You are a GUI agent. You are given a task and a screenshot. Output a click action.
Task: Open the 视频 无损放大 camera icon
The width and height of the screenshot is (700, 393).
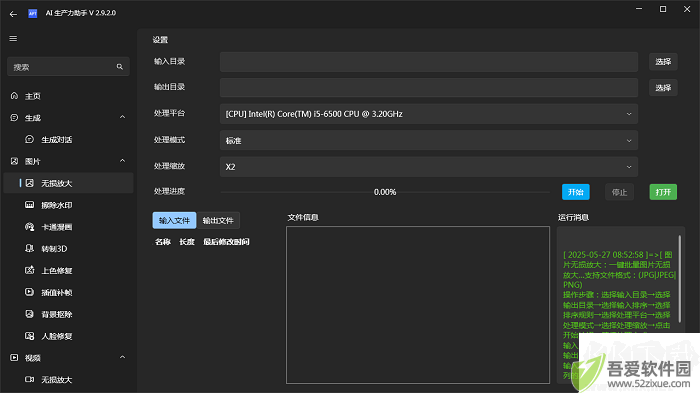(29, 380)
